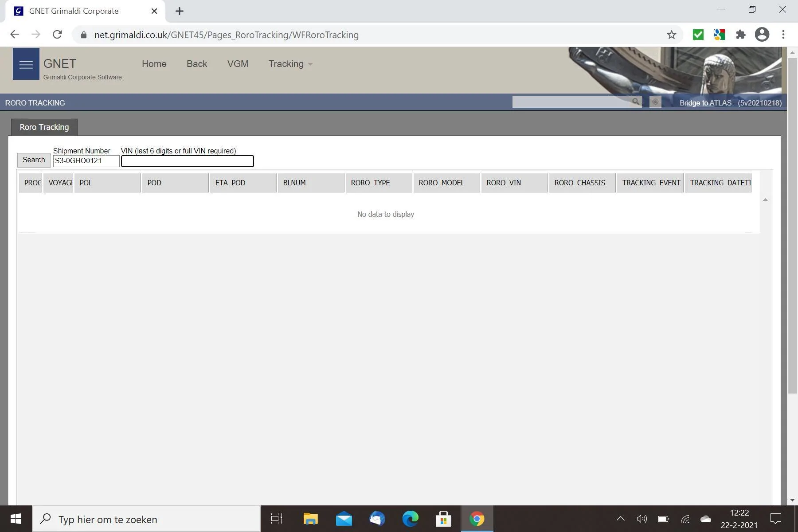Viewport: 798px width, 532px height.
Task: Click the battery icon in tray
Action: pos(663,519)
